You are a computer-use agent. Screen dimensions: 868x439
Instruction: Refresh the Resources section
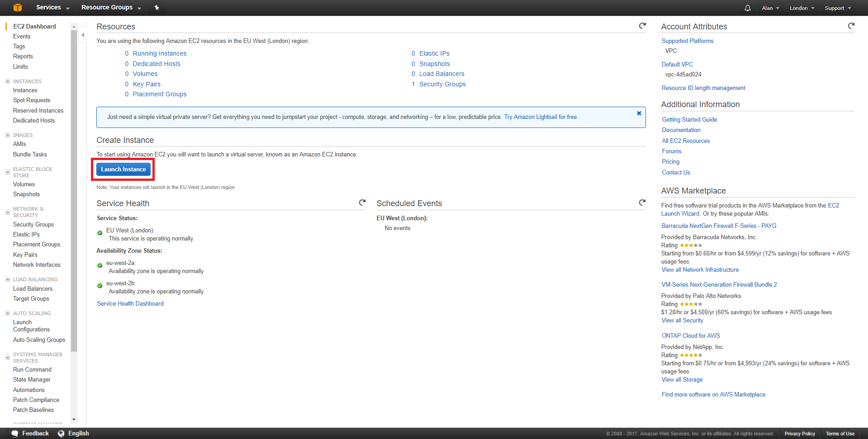(x=642, y=26)
